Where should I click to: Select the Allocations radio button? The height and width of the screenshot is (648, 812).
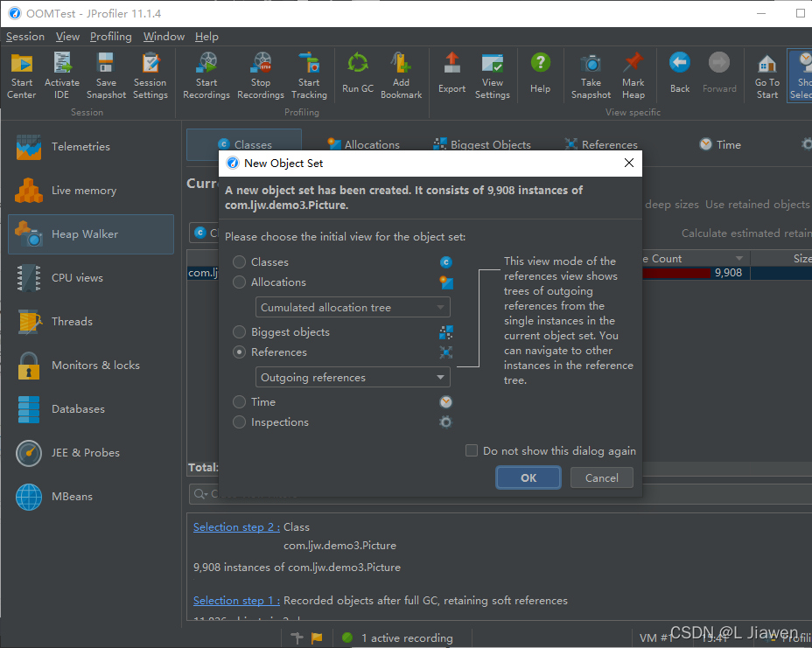(239, 282)
